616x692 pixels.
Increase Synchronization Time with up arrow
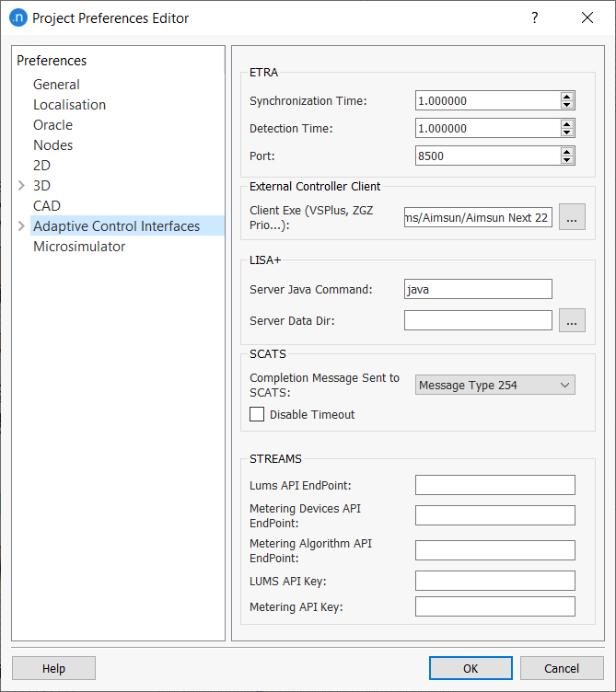click(x=567, y=97)
